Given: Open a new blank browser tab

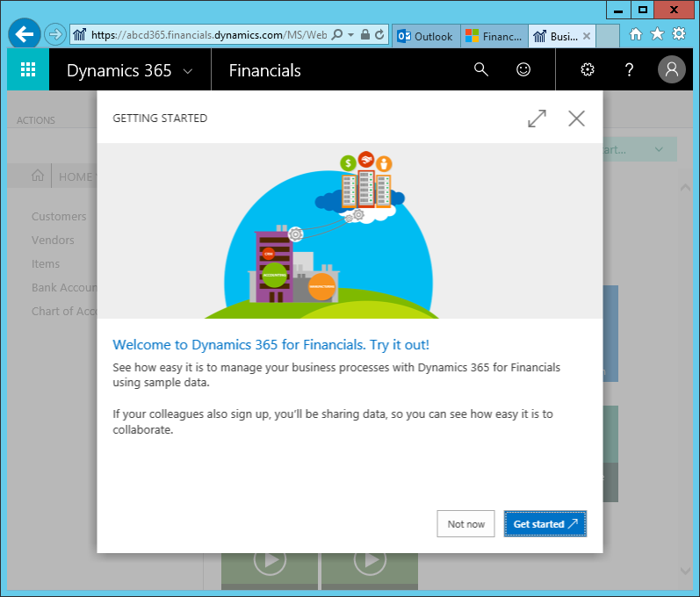Looking at the screenshot, I should pos(607,36).
